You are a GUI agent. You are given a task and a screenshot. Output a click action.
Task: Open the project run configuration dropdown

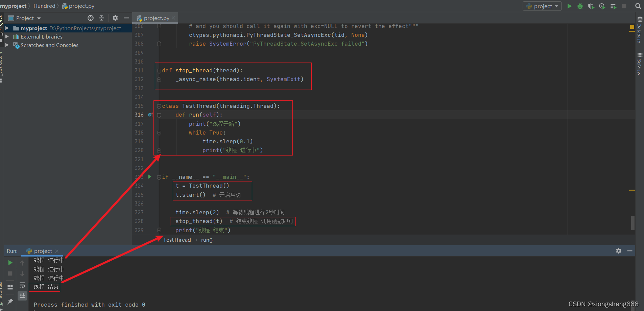click(x=542, y=6)
